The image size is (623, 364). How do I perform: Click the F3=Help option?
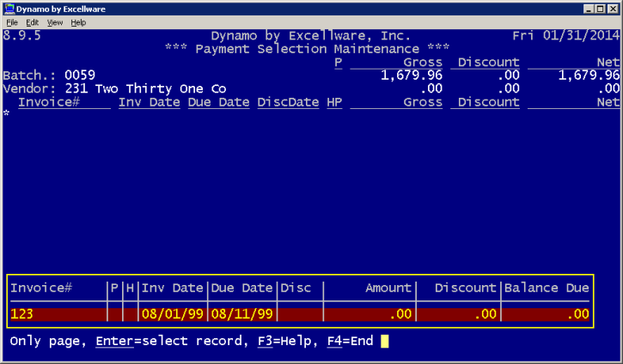[285, 341]
